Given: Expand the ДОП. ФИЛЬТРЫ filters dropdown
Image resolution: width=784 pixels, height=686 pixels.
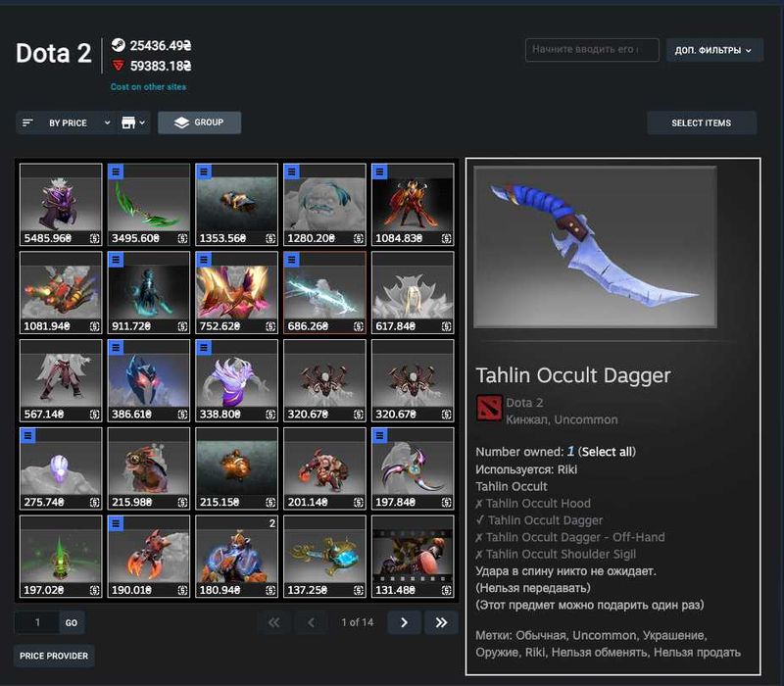Looking at the screenshot, I should tap(714, 50).
